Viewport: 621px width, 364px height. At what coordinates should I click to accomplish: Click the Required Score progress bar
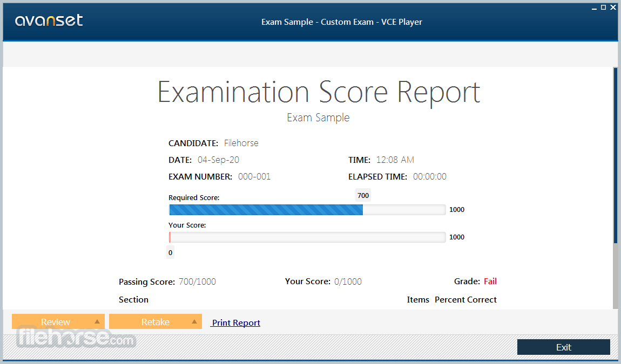(x=307, y=210)
